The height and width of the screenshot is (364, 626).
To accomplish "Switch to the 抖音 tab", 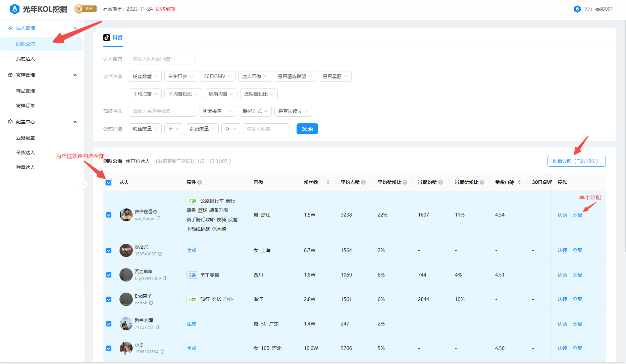I will tap(113, 38).
